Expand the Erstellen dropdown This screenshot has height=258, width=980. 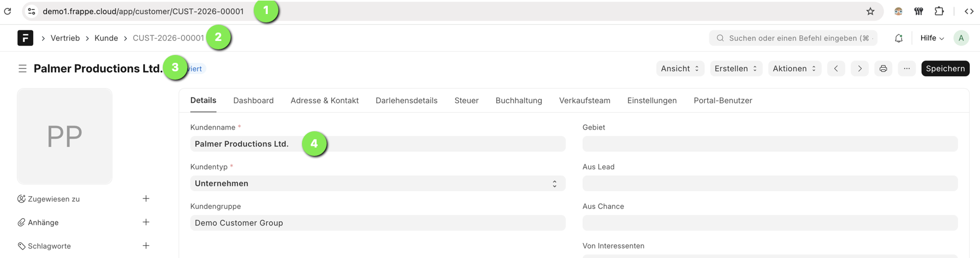[x=736, y=68]
